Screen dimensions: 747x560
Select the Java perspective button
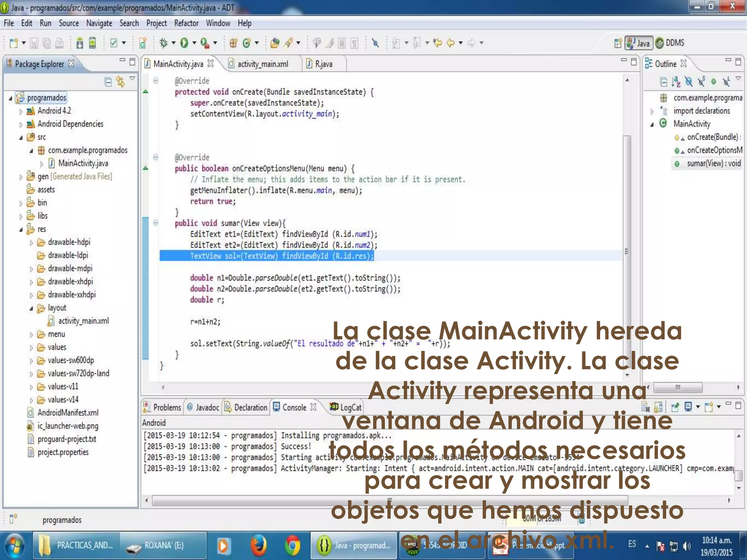638,43
